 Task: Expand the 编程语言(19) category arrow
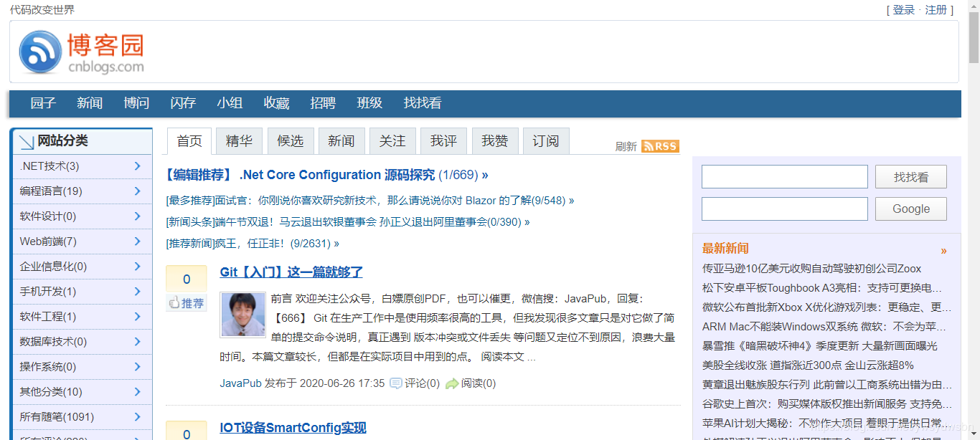point(137,191)
